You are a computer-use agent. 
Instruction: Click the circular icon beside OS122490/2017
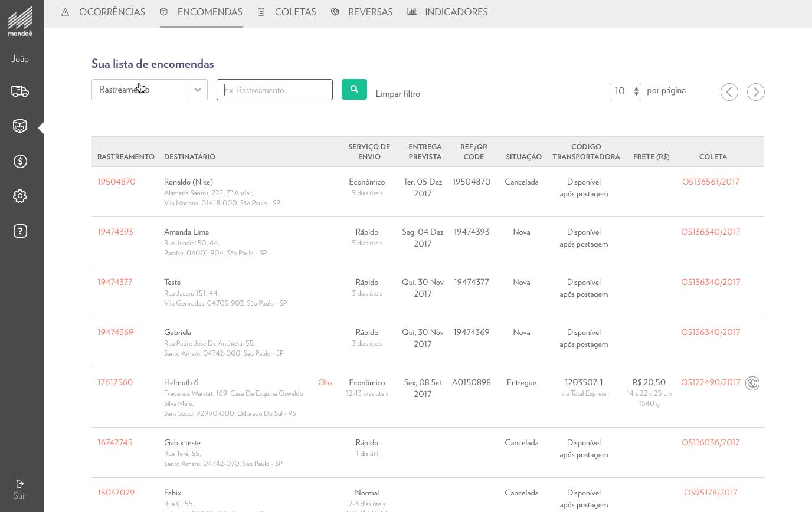[x=752, y=383]
